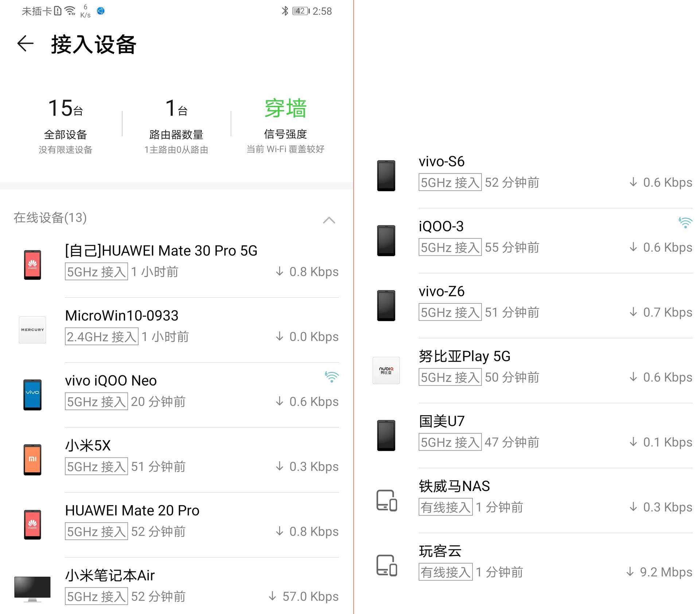Tap the 5GHz 接入 tag under vivo-S6
The image size is (700, 614).
point(450,183)
